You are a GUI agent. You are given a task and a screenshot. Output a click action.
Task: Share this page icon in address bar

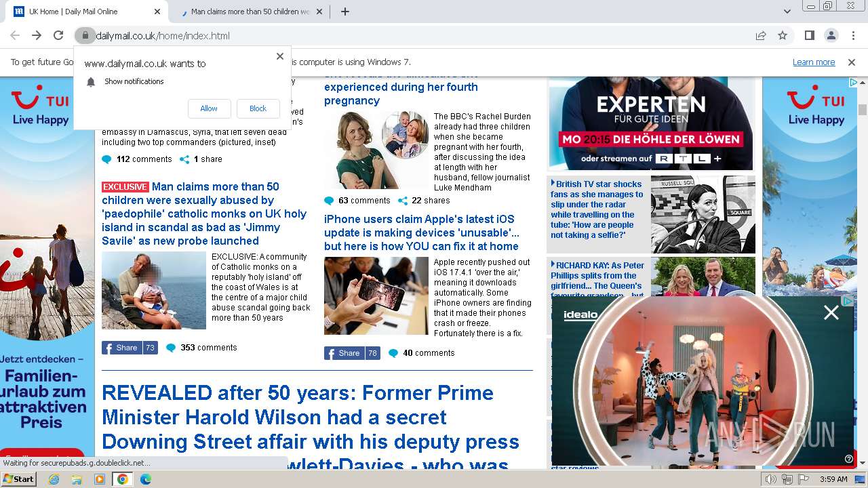pyautogui.click(x=761, y=36)
